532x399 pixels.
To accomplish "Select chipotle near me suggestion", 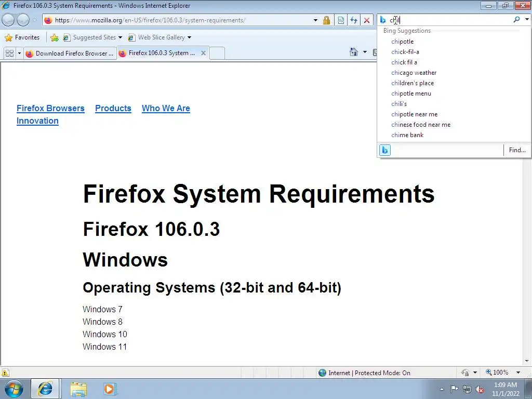I will coord(414,114).
